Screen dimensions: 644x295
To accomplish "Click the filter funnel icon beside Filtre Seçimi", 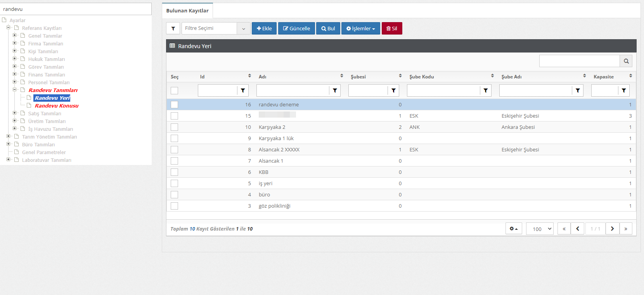I will coord(173,28).
